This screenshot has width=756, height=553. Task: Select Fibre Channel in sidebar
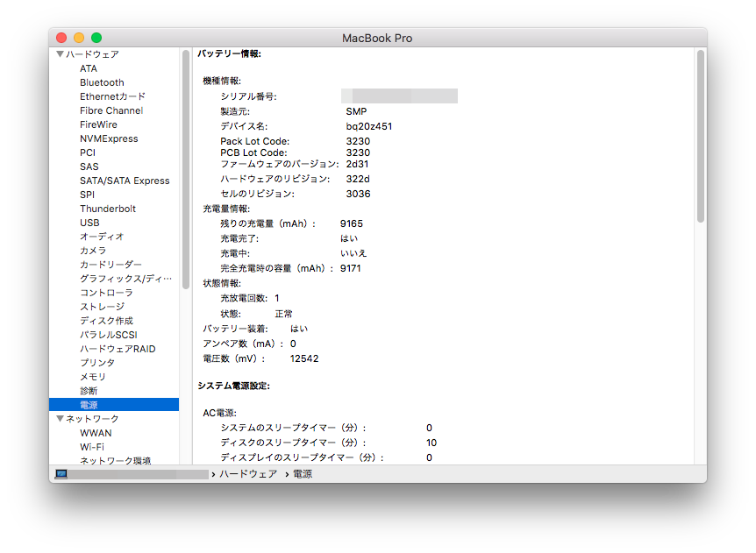(111, 110)
